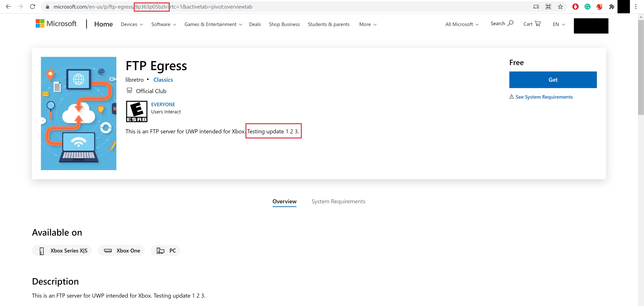Click the FTP Egress title
The image size is (644, 306).
[156, 66]
